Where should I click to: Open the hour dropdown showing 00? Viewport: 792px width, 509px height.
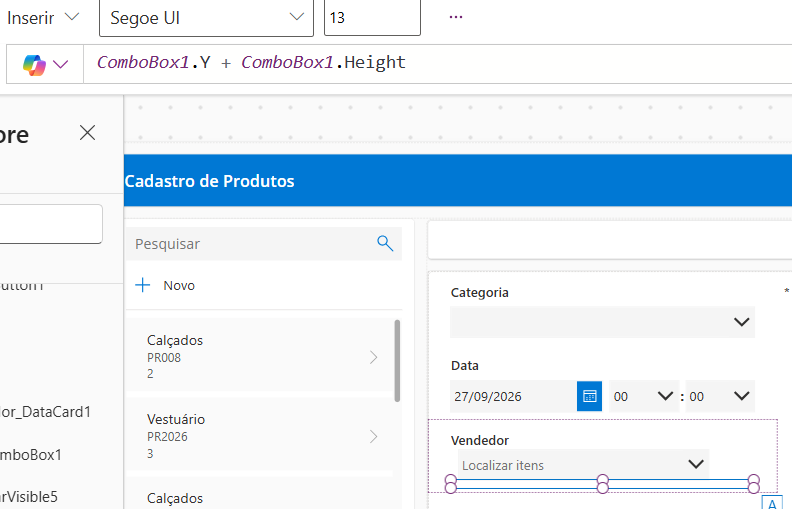[644, 396]
